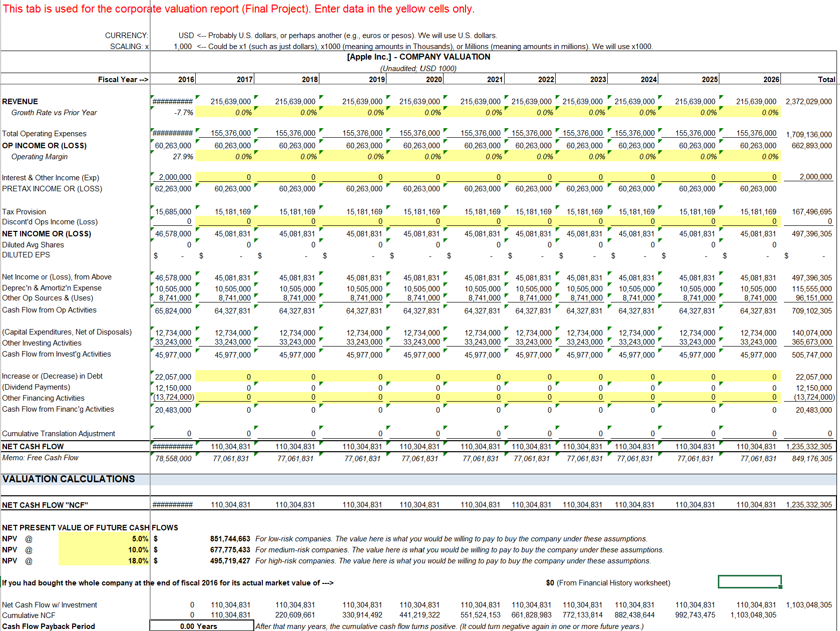Select 2019 Interest & Other Income yellow cell

click(x=352, y=177)
